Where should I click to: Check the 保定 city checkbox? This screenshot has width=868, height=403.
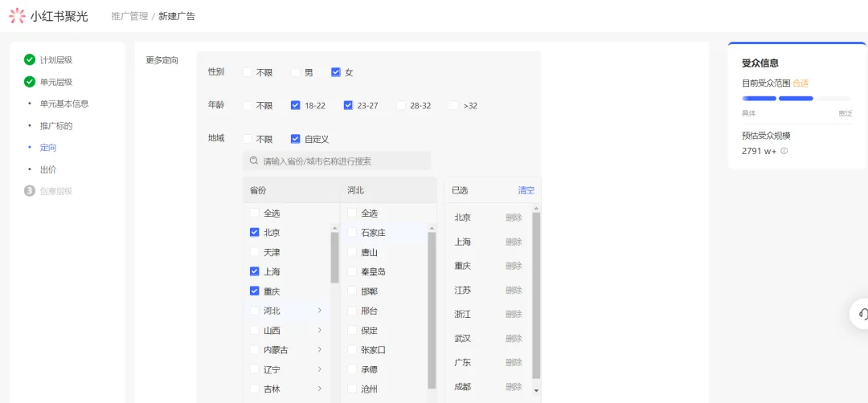coord(352,331)
